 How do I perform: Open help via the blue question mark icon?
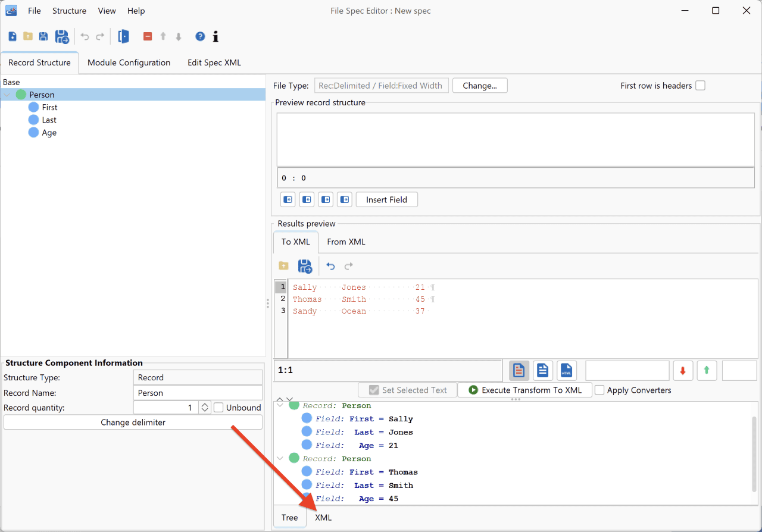[200, 37]
